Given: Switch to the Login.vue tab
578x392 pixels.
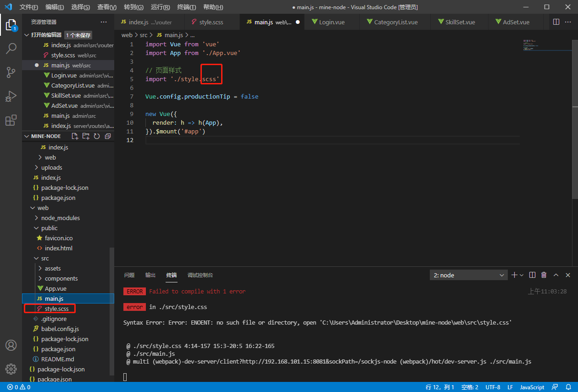Looking at the screenshot, I should (332, 22).
